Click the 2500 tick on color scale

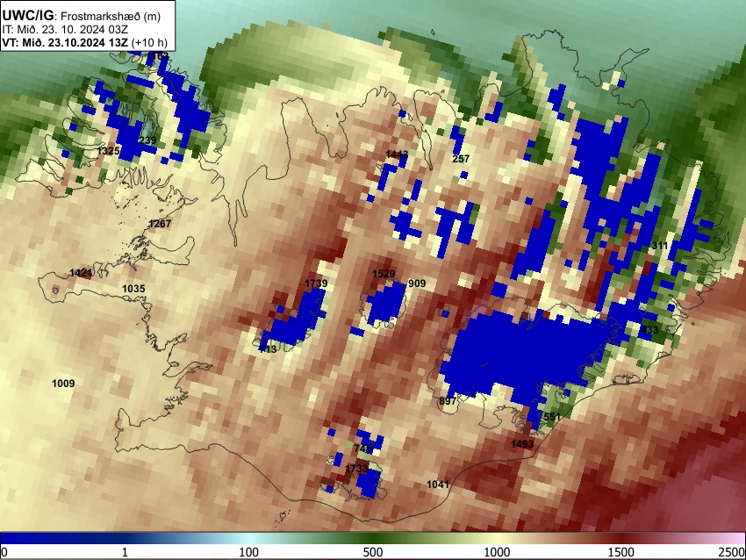[x=733, y=552]
